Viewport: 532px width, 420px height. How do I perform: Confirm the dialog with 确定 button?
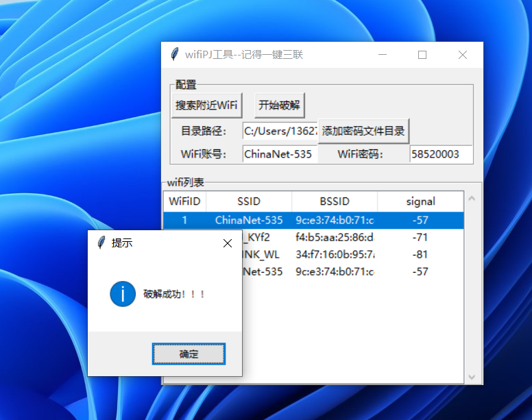(x=189, y=354)
